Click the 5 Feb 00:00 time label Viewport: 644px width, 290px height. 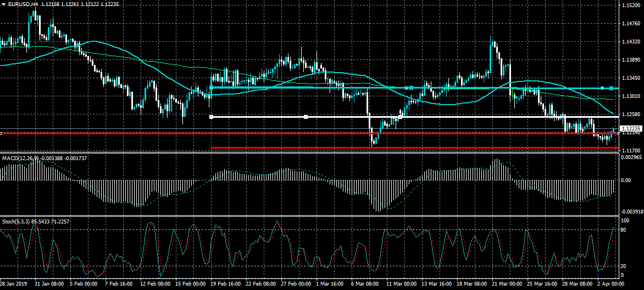point(84,284)
